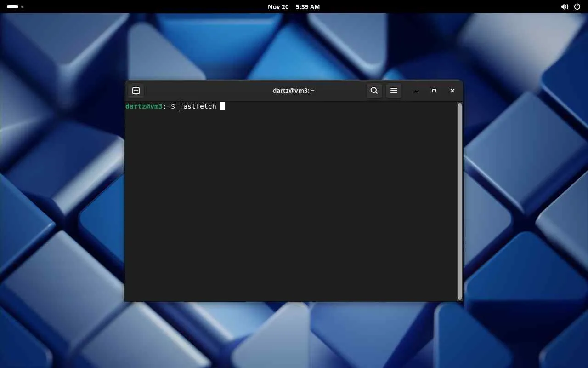Open the volume icon in top bar

(x=565, y=7)
